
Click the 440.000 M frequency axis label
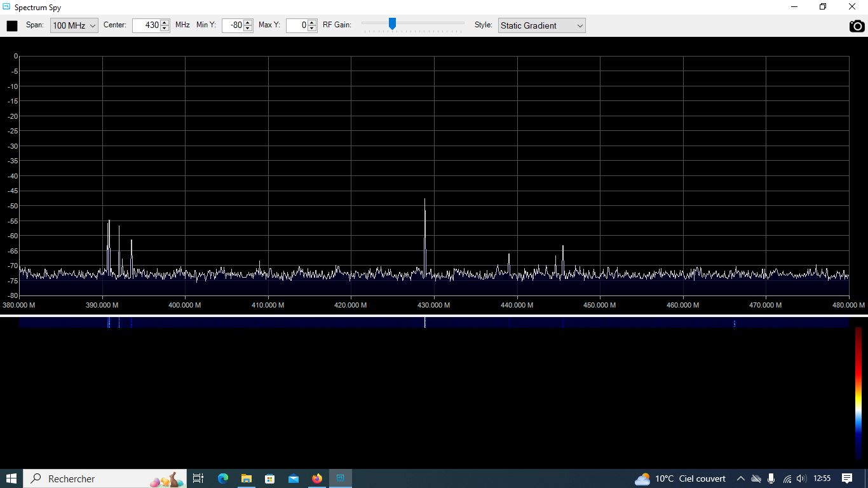[517, 305]
